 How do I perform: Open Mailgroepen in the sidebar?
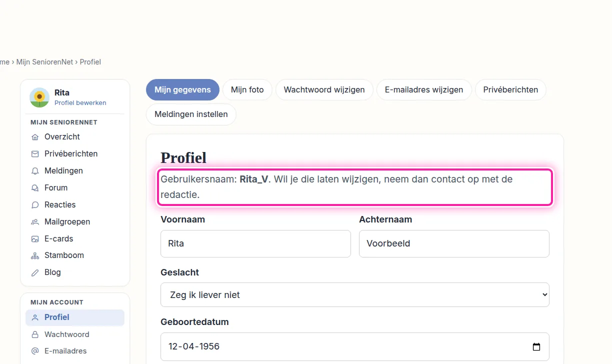(75, 222)
